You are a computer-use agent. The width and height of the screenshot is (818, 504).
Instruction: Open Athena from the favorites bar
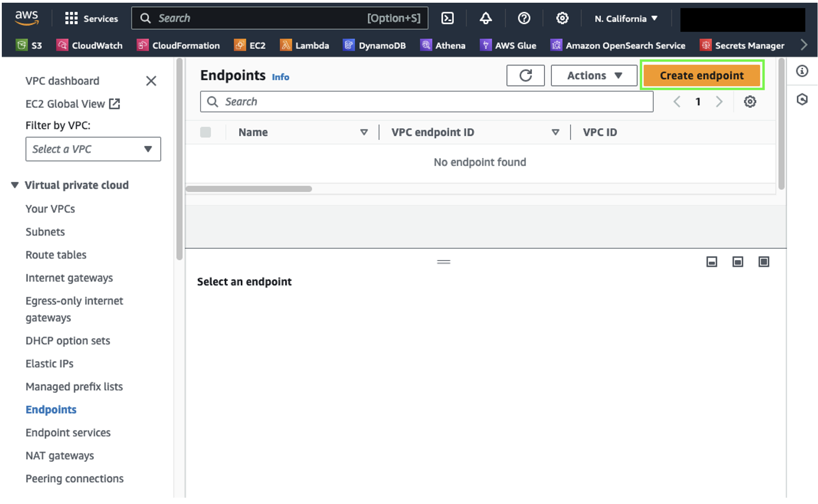(443, 45)
